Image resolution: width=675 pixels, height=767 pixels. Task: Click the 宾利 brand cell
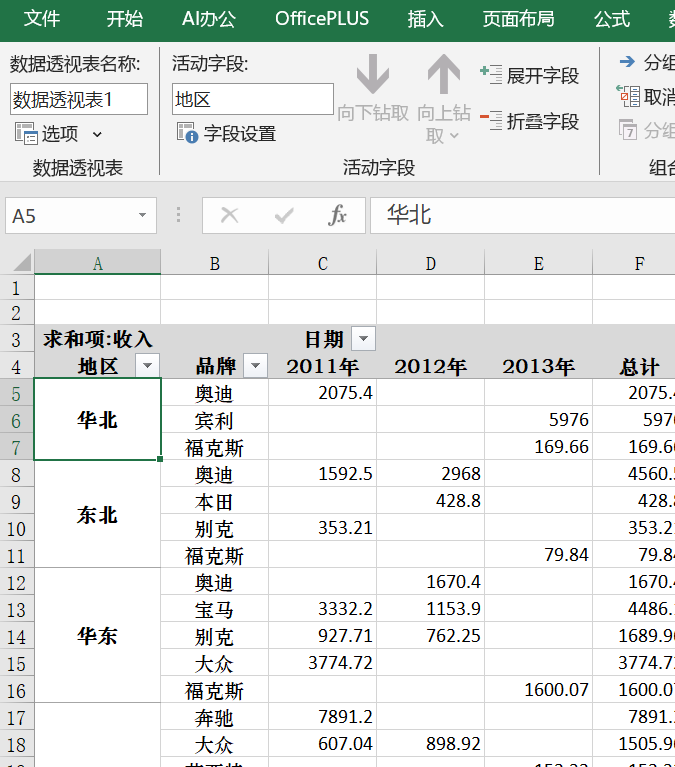click(x=215, y=420)
